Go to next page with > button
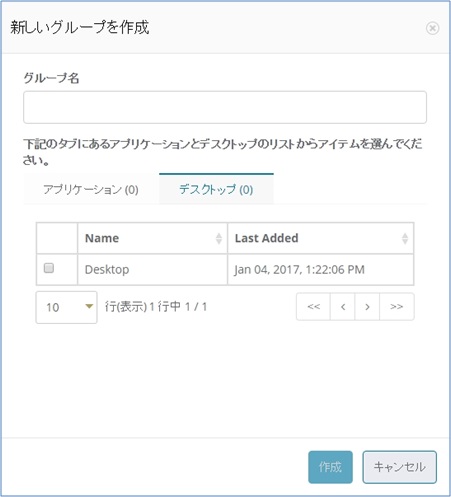 coord(367,307)
